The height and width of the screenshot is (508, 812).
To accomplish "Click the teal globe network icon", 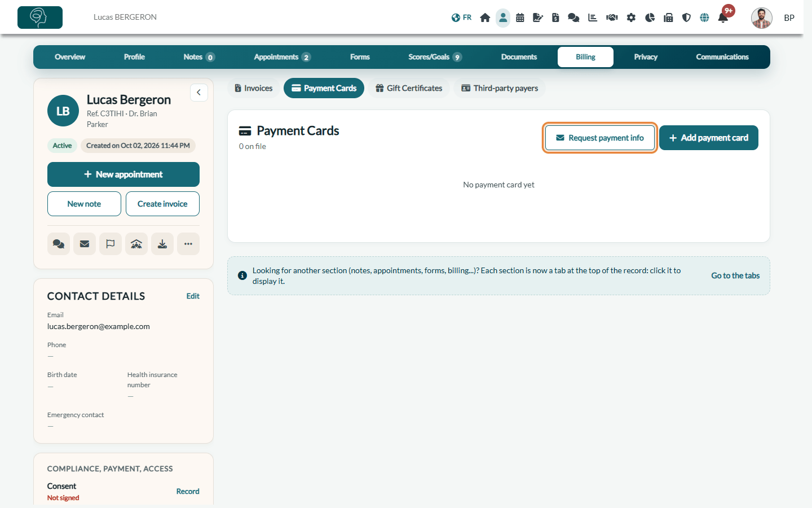I will [x=704, y=17].
